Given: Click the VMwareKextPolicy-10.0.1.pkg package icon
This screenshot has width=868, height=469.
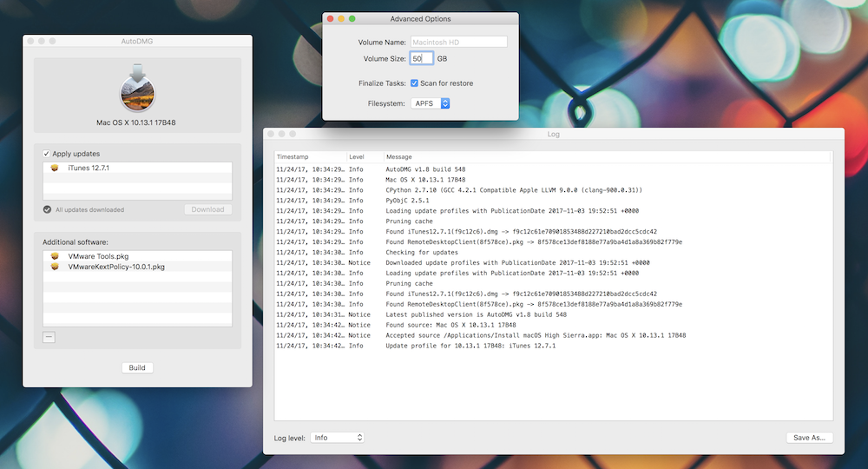Looking at the screenshot, I should (55, 267).
